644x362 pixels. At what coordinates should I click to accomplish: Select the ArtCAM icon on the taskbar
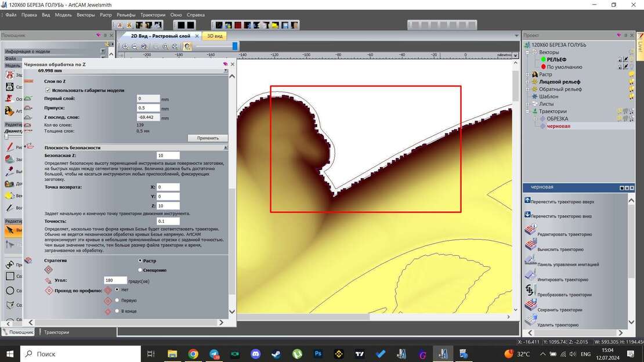[443, 354]
